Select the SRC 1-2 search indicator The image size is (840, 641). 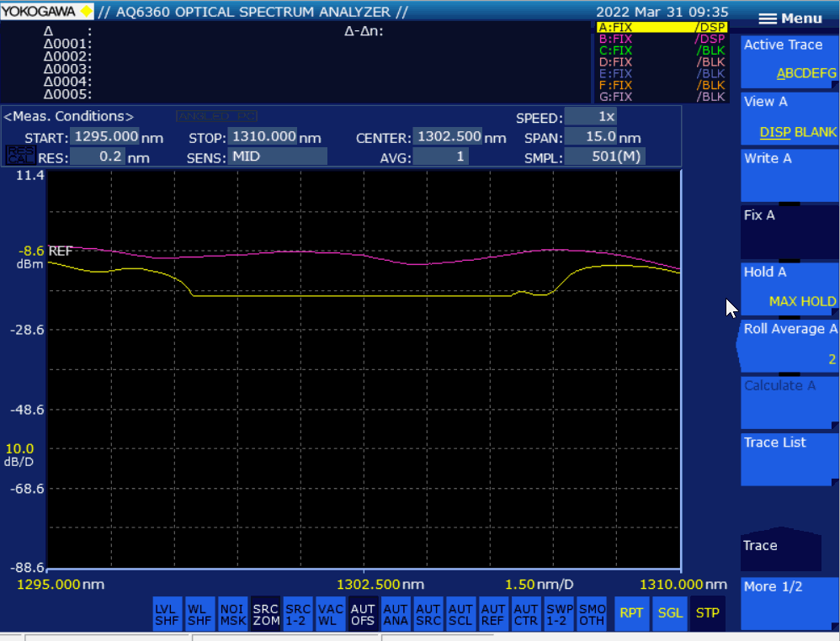298,614
